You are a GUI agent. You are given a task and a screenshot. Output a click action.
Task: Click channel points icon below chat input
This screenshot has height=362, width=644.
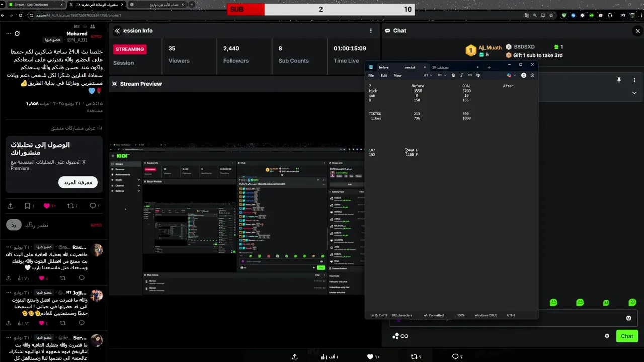coord(396,336)
